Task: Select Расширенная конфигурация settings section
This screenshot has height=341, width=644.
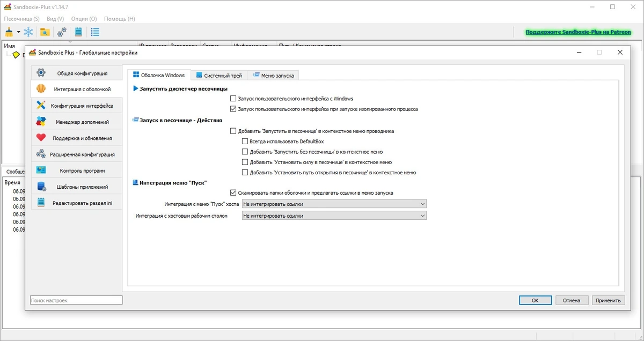Action: point(76,154)
